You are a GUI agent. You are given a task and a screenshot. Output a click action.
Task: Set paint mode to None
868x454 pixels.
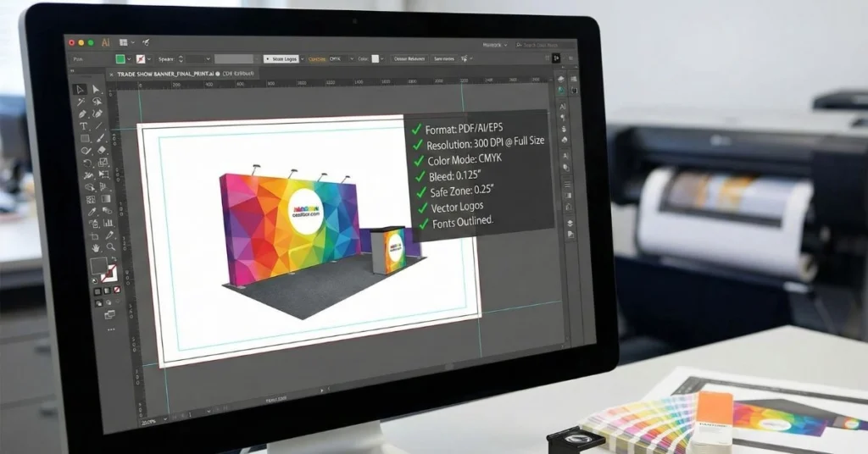point(116,290)
